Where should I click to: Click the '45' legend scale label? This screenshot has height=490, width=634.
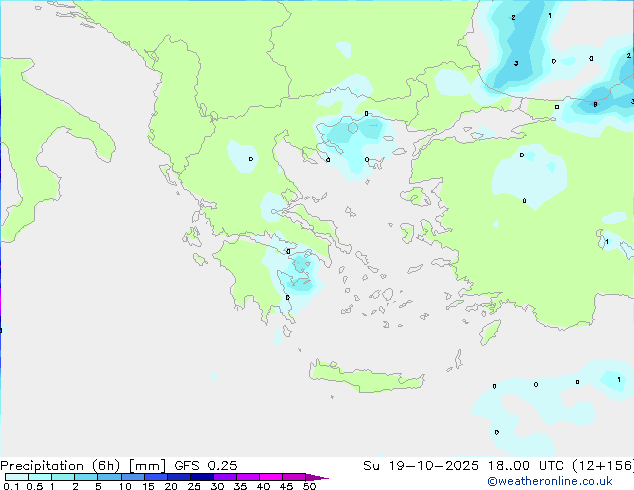click(286, 486)
